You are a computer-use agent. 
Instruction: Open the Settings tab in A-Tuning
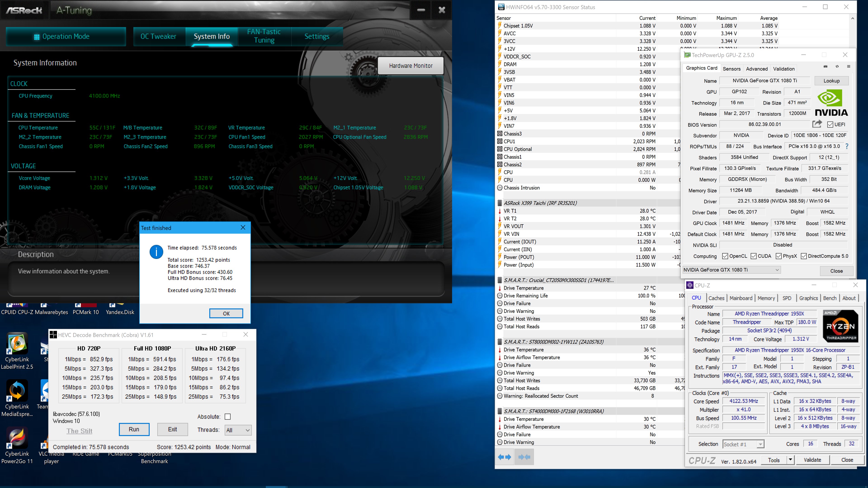click(317, 36)
